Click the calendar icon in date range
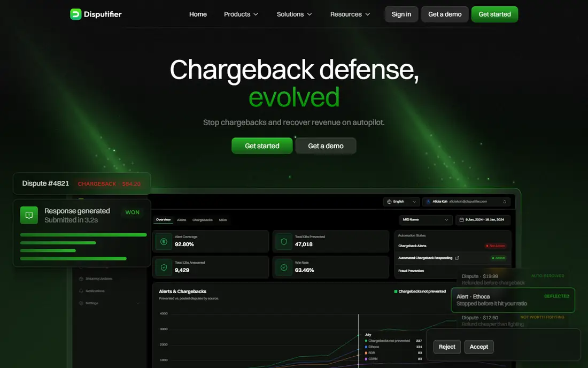The image size is (588, 368). [462, 220]
